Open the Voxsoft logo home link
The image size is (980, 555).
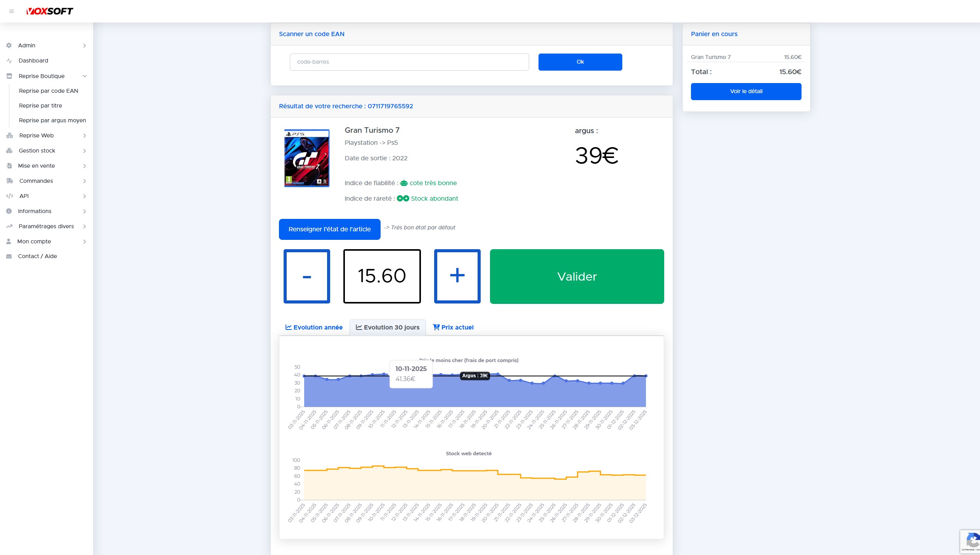click(x=50, y=11)
